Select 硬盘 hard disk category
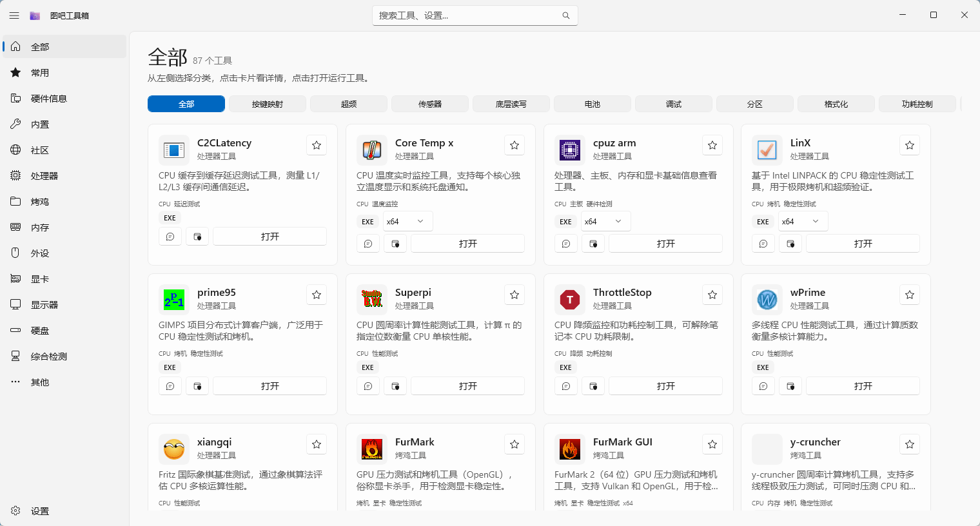 (64, 330)
